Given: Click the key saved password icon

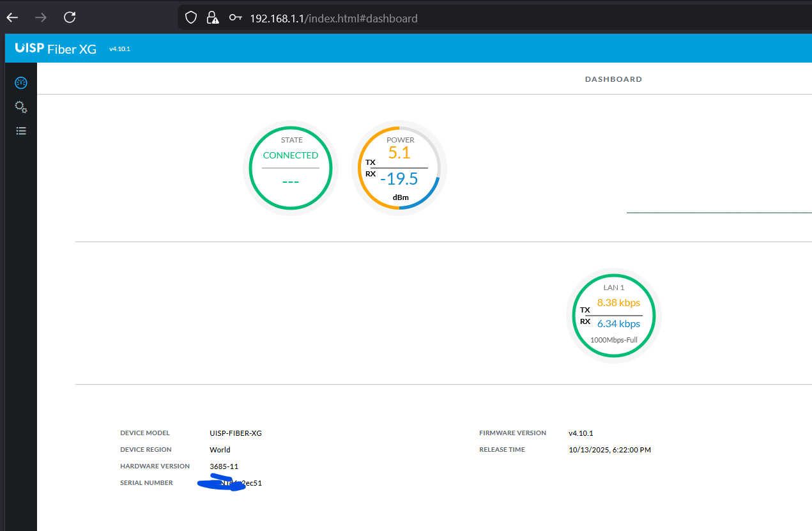Looking at the screenshot, I should click(x=235, y=18).
